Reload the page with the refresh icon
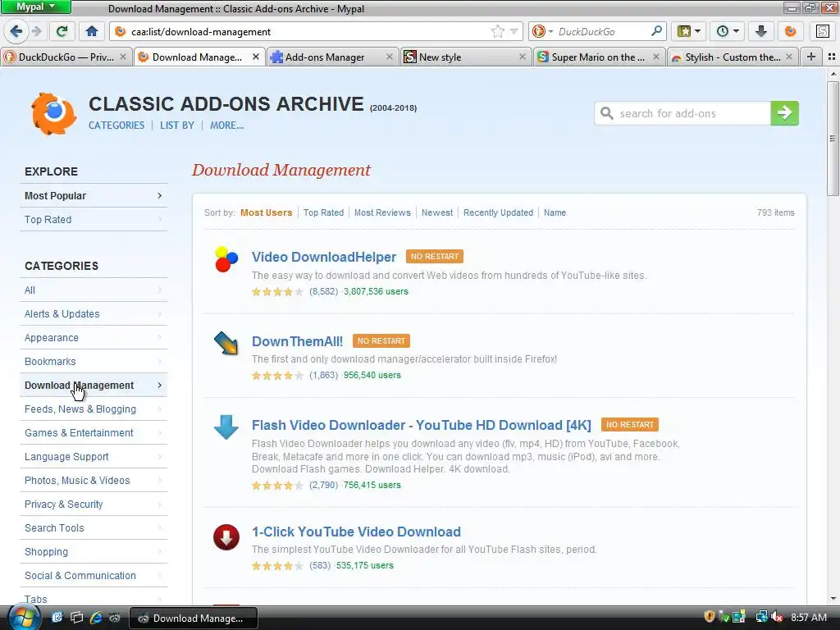 tap(62, 32)
